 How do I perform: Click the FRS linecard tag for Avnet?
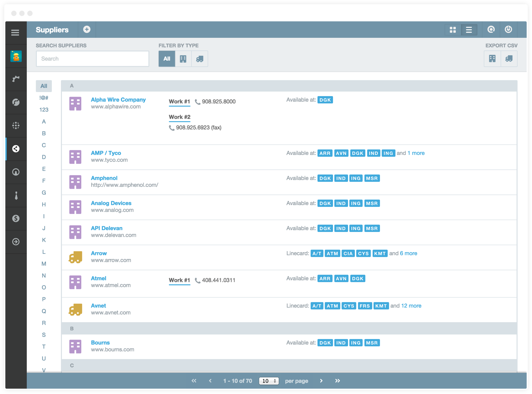click(x=365, y=306)
